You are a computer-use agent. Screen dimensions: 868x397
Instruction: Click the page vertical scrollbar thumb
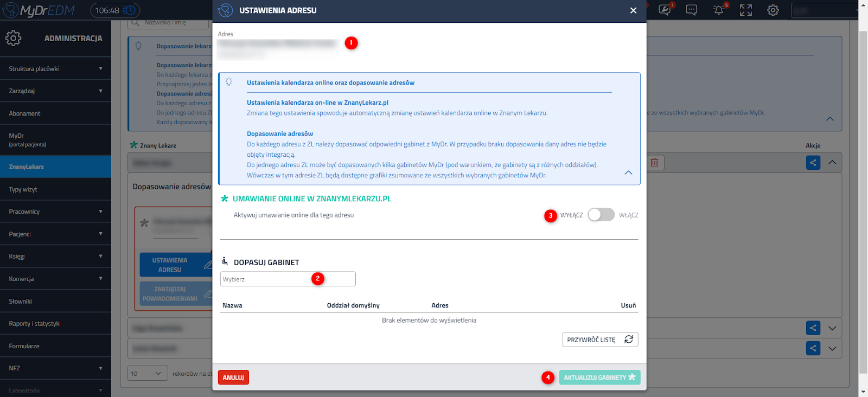(x=863, y=202)
